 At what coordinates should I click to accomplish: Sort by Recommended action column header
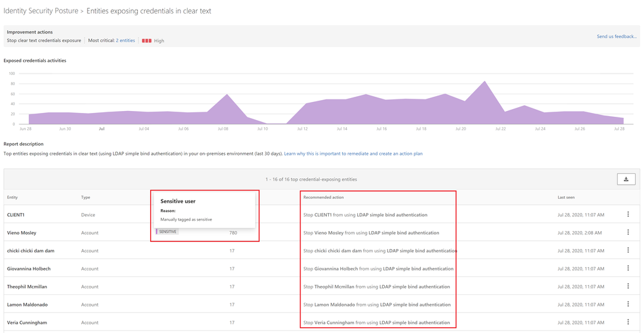point(323,197)
